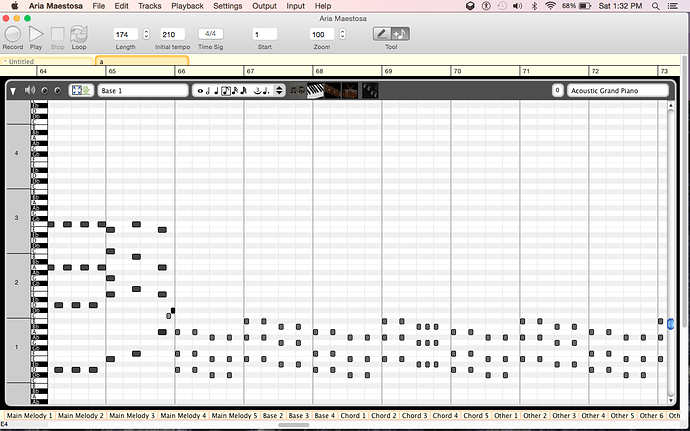This screenshot has width=690, height=431.
Task: Mute the Base 1 track speaker icon
Action: [x=30, y=91]
